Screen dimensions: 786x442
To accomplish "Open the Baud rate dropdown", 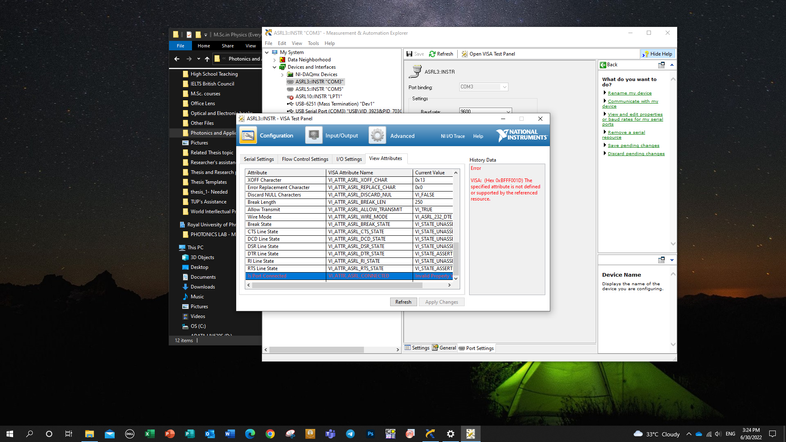I will pyautogui.click(x=508, y=111).
